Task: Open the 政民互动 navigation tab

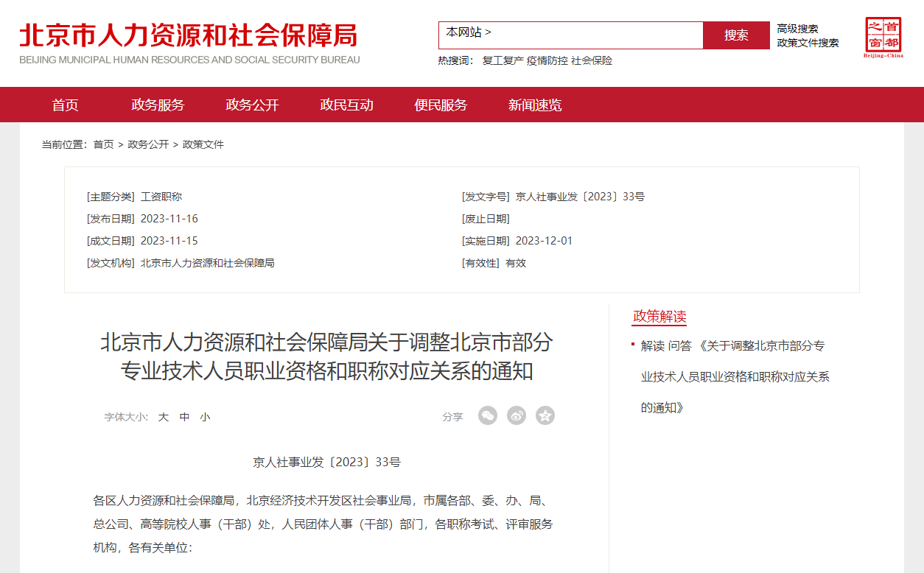Action: tap(346, 105)
